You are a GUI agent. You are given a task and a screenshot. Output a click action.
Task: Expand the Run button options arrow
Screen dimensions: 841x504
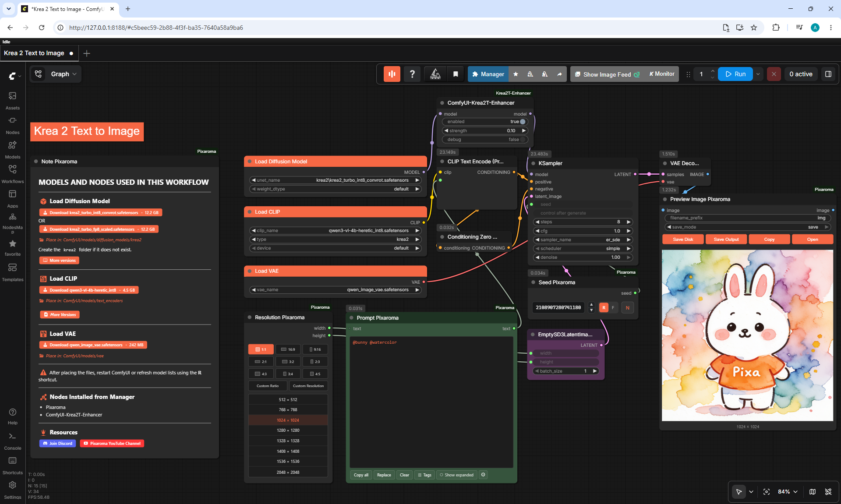(758, 74)
